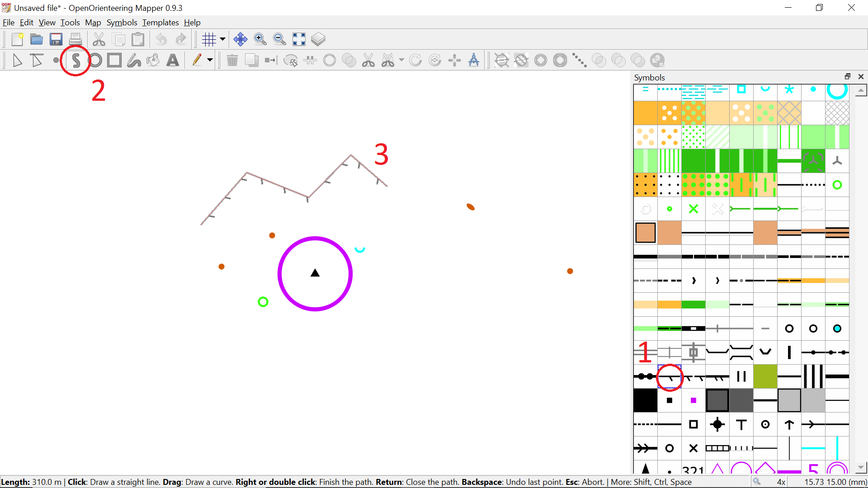This screenshot has width=868, height=488.
Task: Close the Symbols panel
Action: [861, 76]
